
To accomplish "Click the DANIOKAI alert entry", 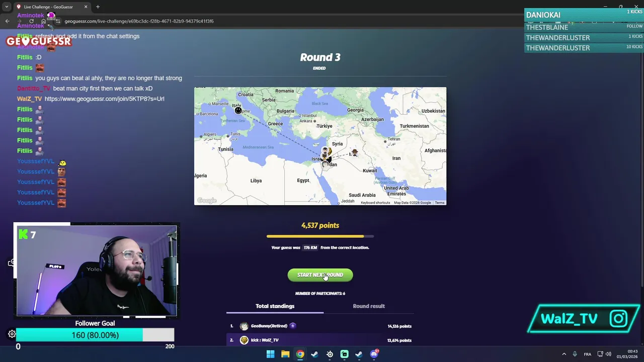I will [x=584, y=15].
